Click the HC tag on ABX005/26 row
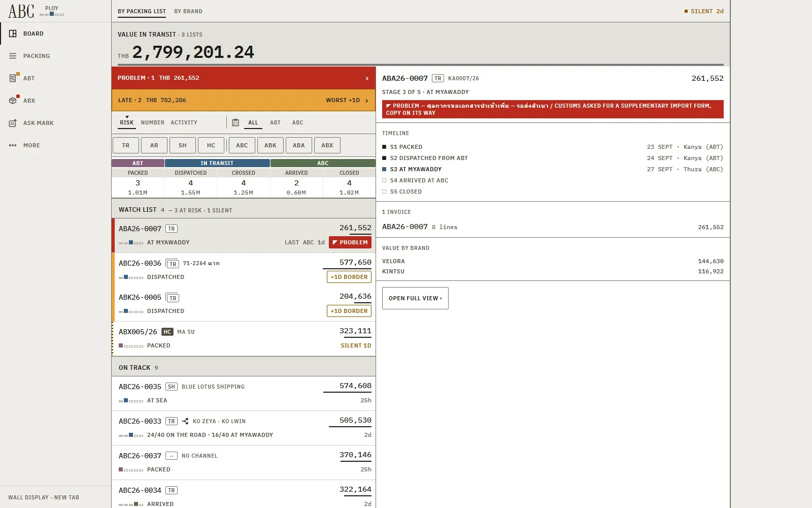This screenshot has height=508, width=812. (x=167, y=332)
